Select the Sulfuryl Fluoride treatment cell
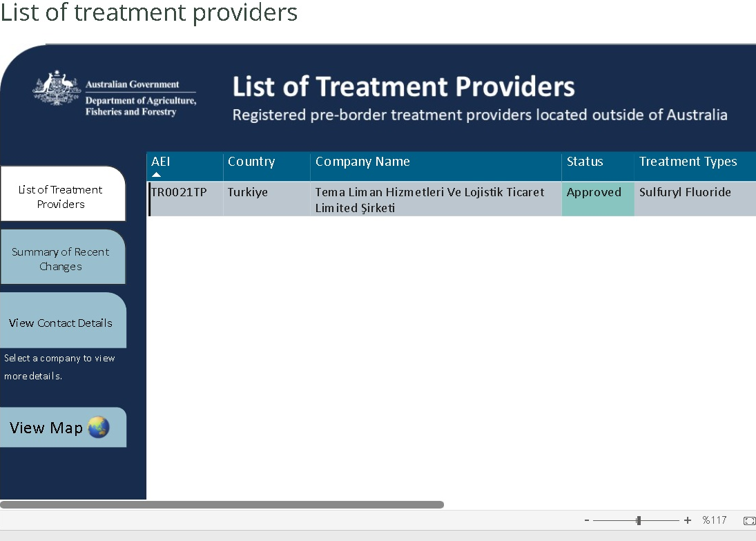This screenshot has height=541, width=756. (685, 193)
